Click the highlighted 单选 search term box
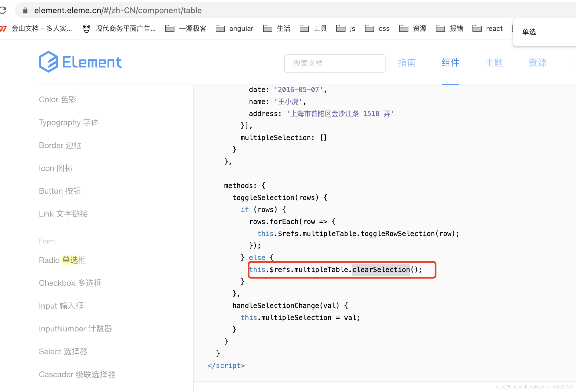Image resolution: width=576 pixels, height=392 pixels. 529,32
